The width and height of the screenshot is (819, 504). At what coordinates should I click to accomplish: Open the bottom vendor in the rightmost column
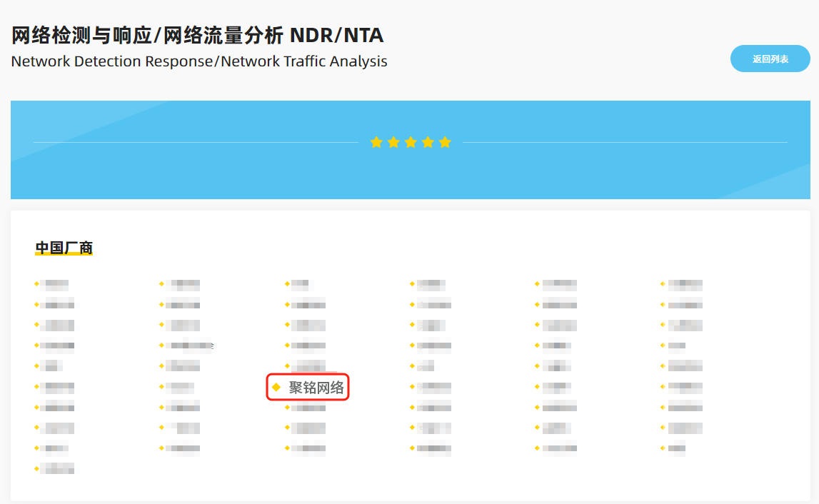click(x=677, y=448)
